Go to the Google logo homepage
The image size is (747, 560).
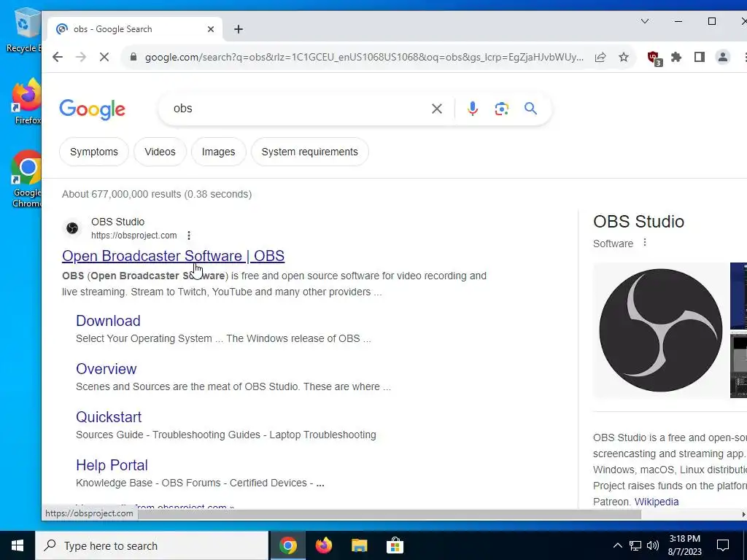coord(93,109)
